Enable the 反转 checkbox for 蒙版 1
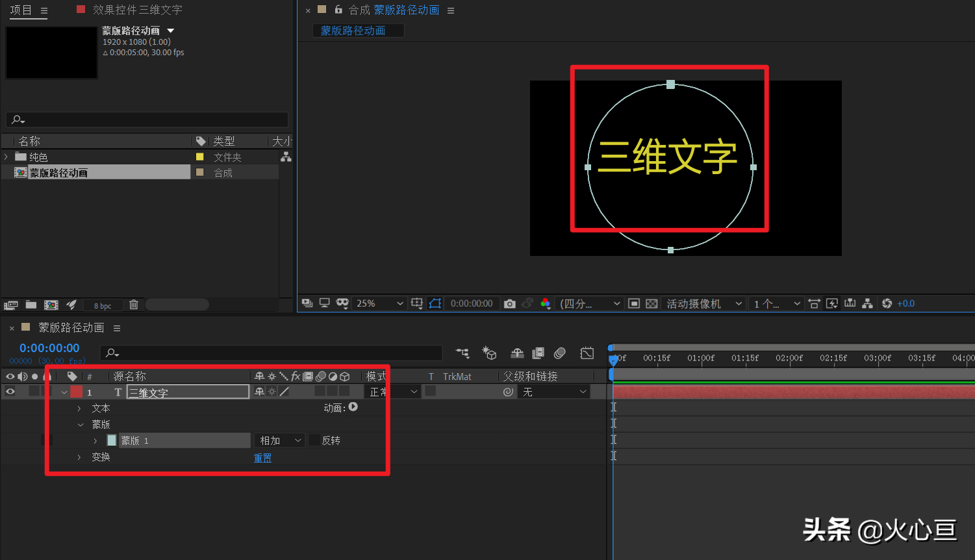Screen dimensions: 975x560 click(x=315, y=440)
